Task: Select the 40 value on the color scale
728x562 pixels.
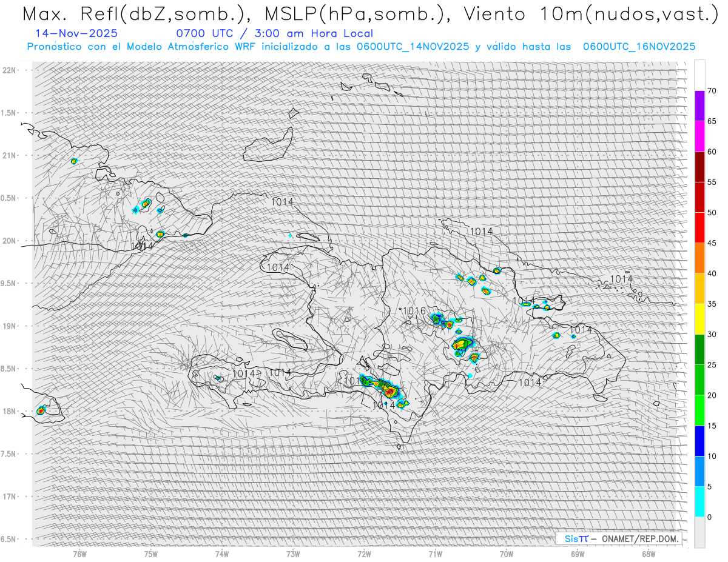Action: pos(712,273)
